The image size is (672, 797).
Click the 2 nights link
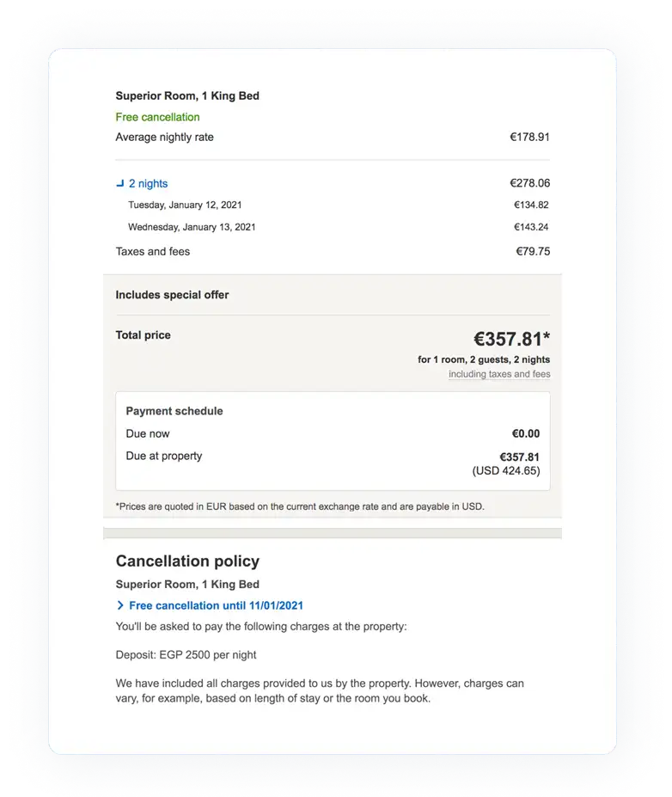coord(148,183)
